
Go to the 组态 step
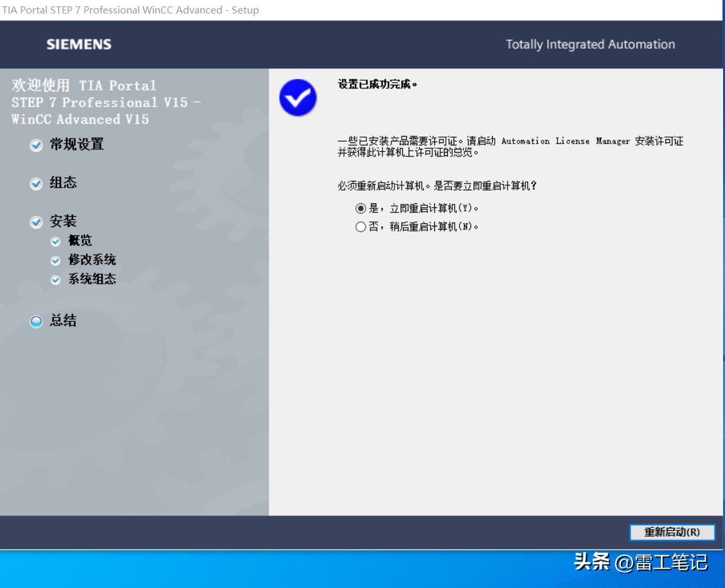point(63,183)
